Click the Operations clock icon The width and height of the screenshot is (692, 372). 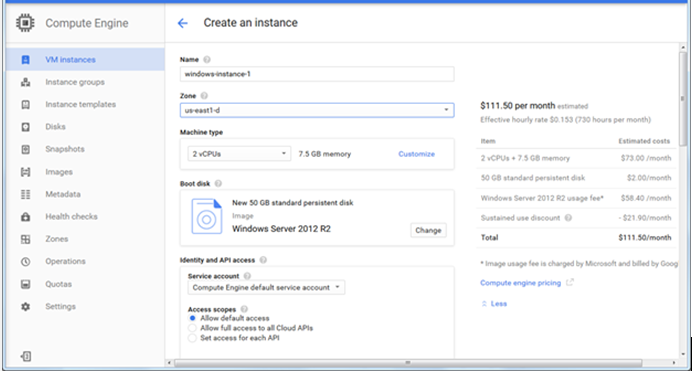26,262
